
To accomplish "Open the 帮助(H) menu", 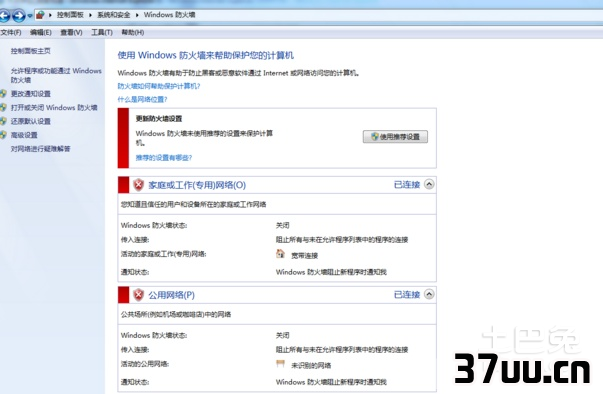I will [x=133, y=33].
